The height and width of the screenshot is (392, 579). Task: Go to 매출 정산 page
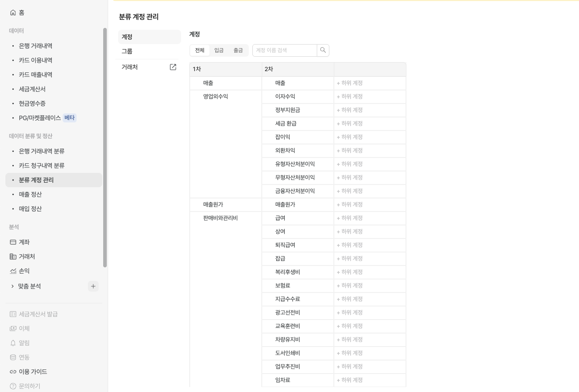point(30,194)
